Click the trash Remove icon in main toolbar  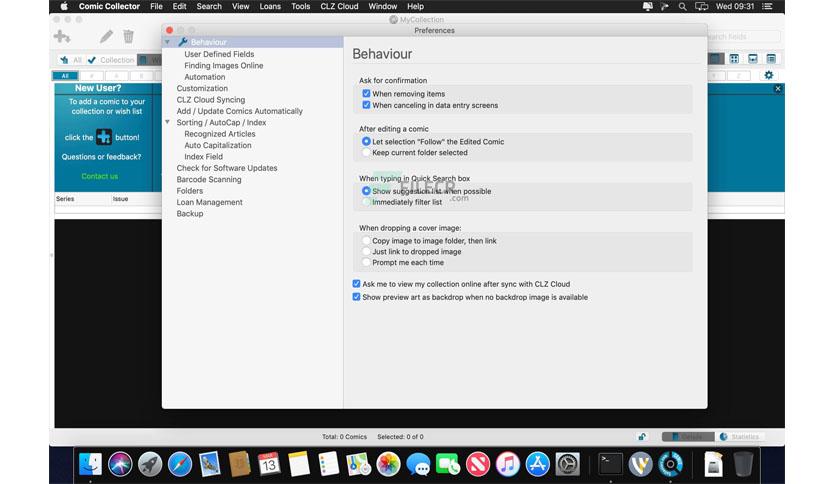128,36
